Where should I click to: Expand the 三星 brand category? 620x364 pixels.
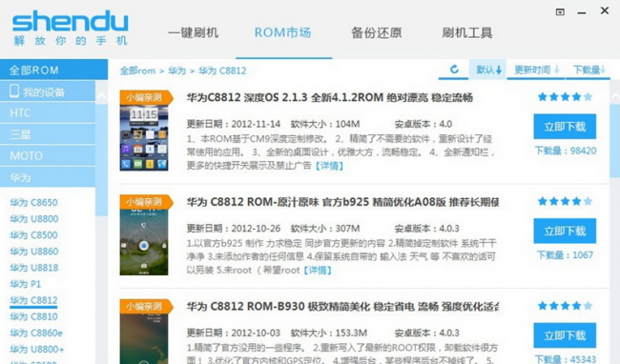tap(48, 134)
